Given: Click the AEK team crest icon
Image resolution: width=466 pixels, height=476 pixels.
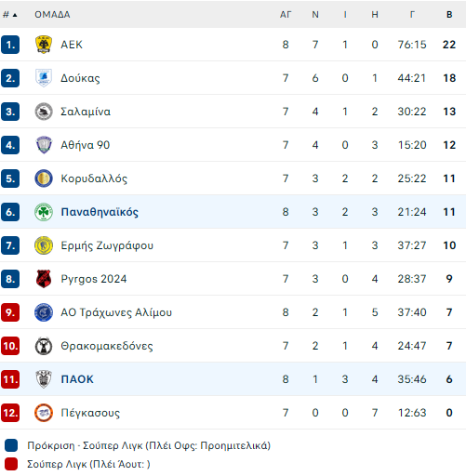Looking at the screenshot, I should click(44, 45).
